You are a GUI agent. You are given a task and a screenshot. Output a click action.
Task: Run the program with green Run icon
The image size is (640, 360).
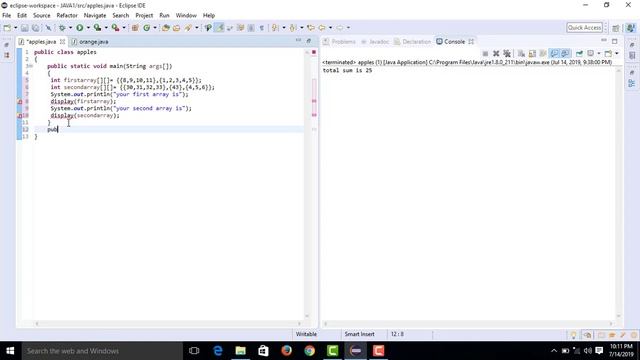(80, 28)
